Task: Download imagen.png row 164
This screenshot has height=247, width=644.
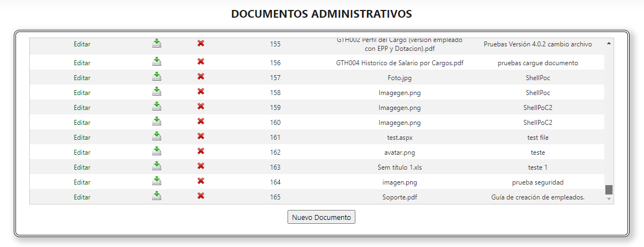Action: (157, 181)
